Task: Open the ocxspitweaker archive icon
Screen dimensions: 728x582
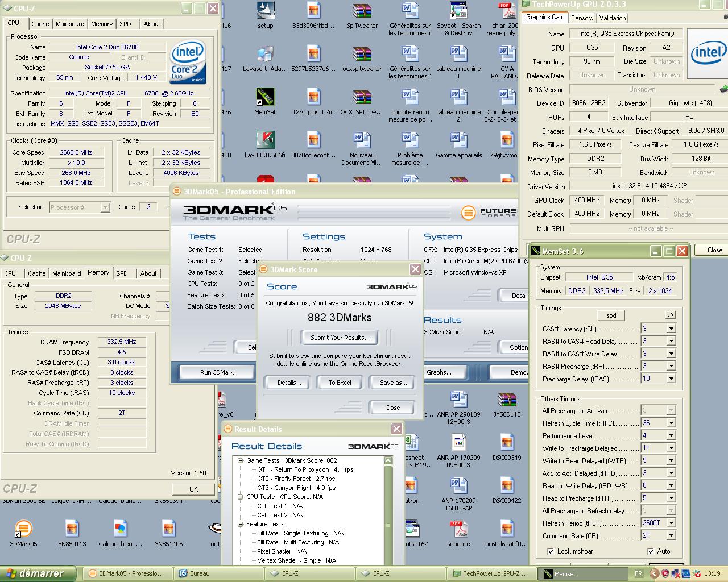Action: point(362,59)
